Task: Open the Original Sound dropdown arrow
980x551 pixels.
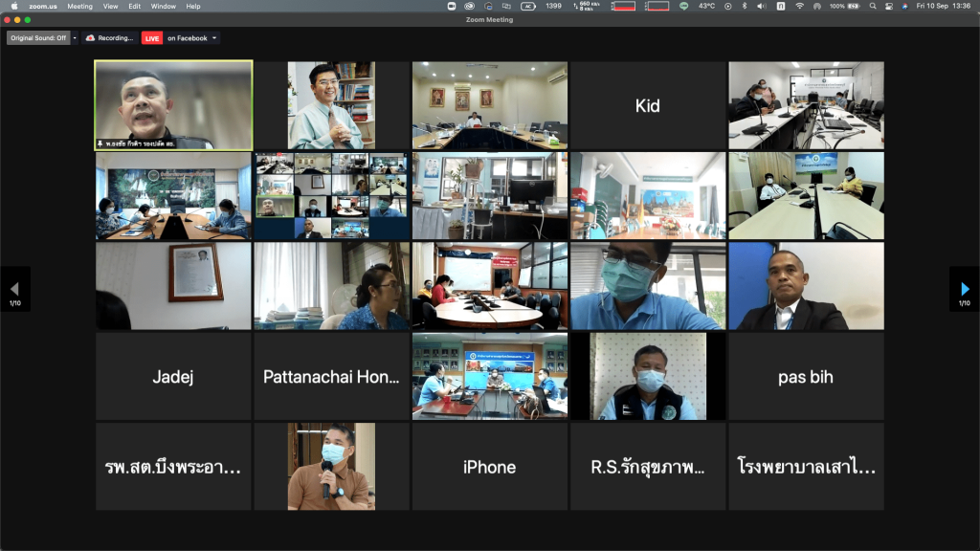Action: pyautogui.click(x=75, y=38)
